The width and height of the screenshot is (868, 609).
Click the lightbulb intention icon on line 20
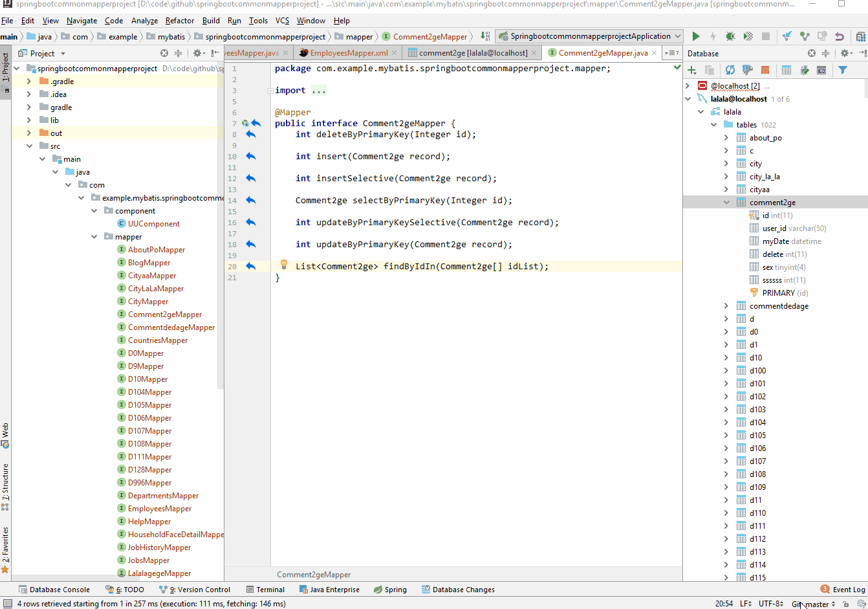283,265
